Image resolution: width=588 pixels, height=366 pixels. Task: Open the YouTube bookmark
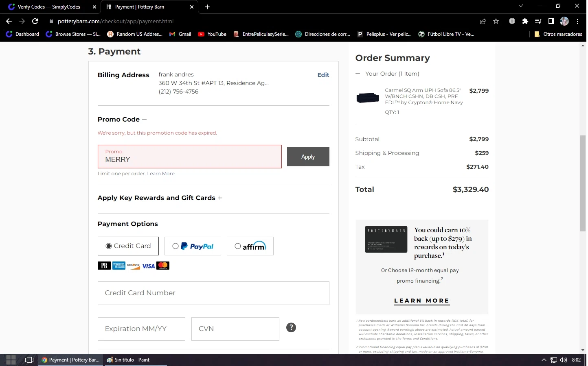pyautogui.click(x=212, y=34)
